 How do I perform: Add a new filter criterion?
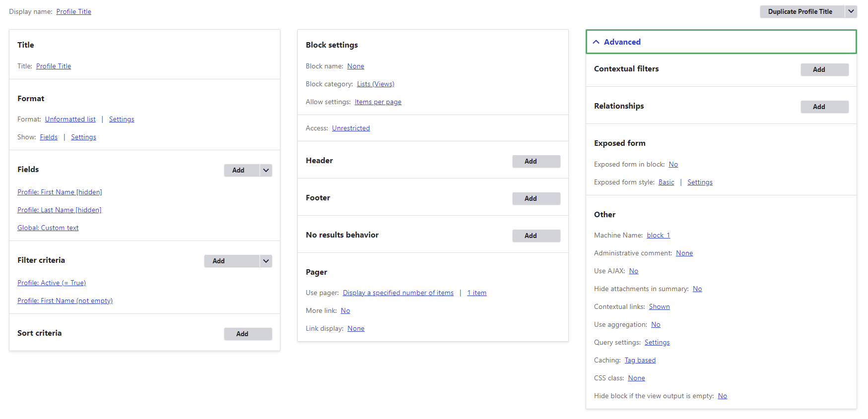[x=232, y=261]
